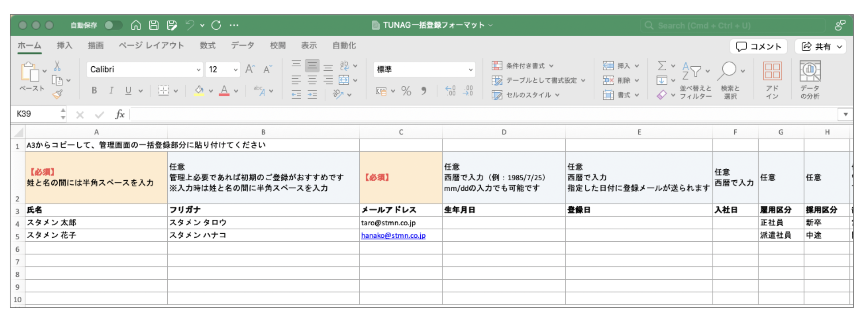Switch to the 校閲 tab
Image resolution: width=868 pixels, height=319 pixels.
(278, 46)
